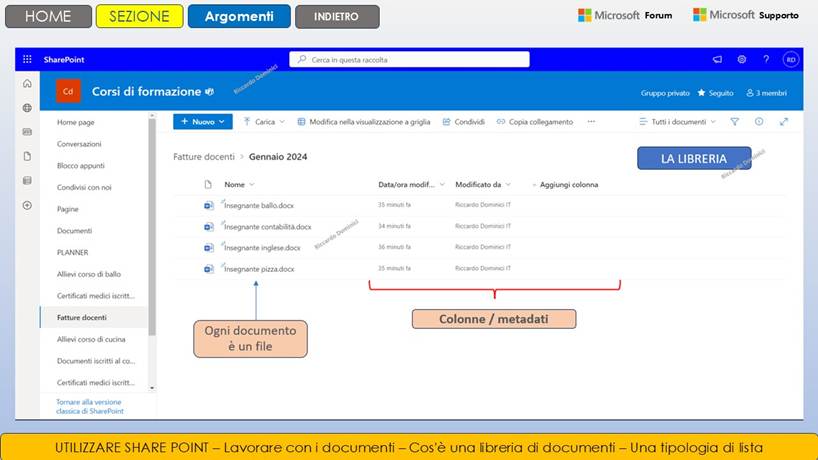
Task: Open the Data/ora modifica column header menu
Action: pos(411,184)
